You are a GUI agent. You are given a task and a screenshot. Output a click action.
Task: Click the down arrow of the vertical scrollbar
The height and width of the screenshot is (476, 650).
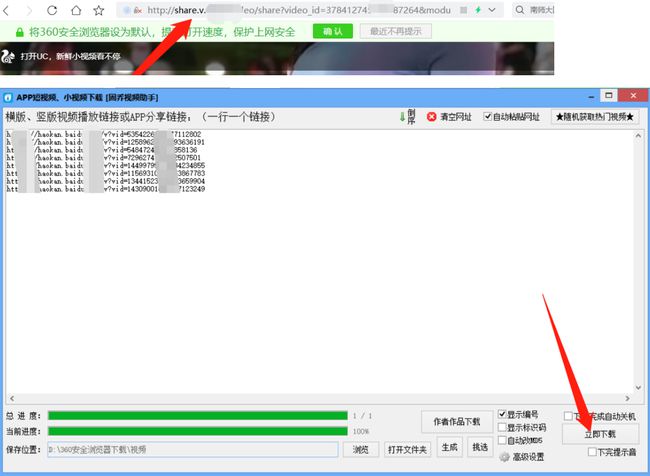(638, 388)
